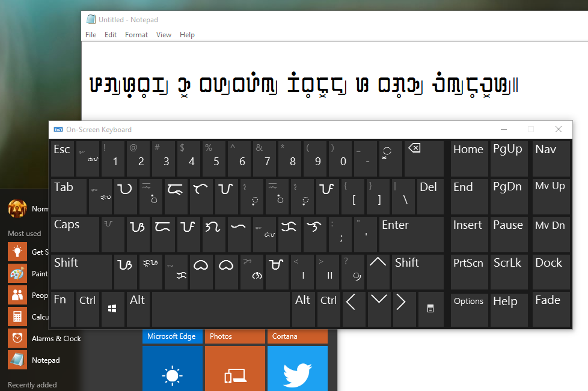The height and width of the screenshot is (391, 588).
Task: Open the View menu
Action: click(x=164, y=34)
